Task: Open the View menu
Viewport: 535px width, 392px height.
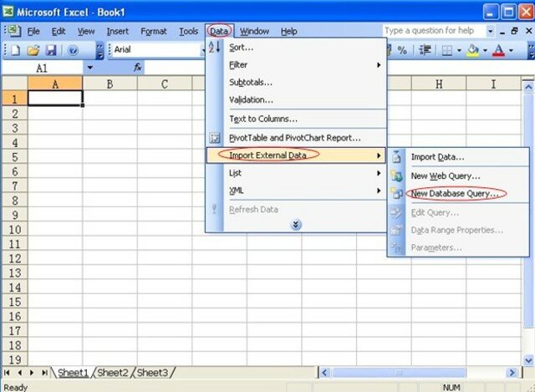Action: point(85,32)
